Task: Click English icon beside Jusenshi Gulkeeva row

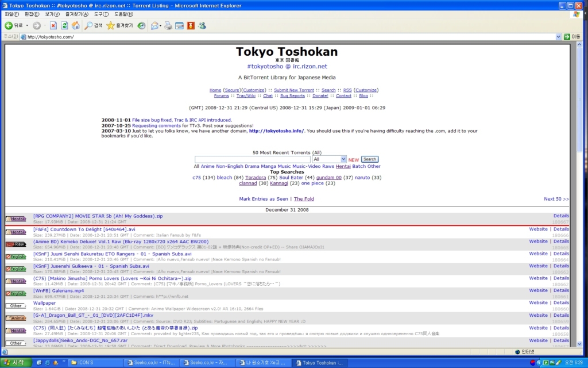Action: 16,269
